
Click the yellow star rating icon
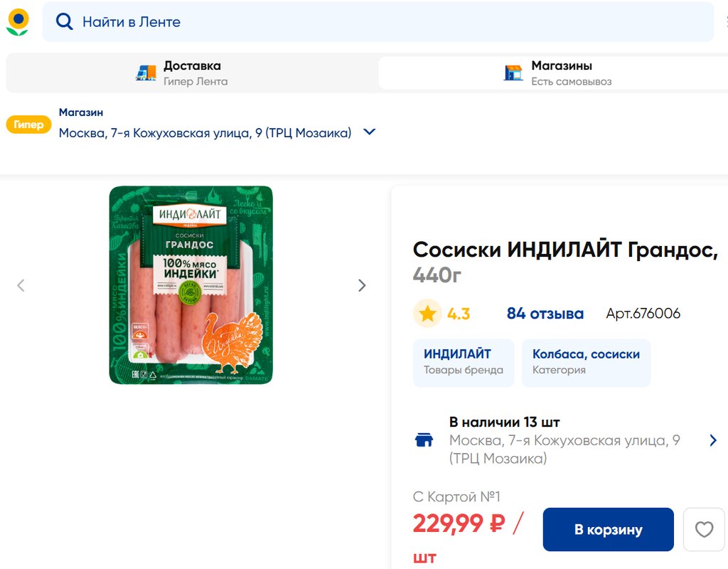coord(427,314)
